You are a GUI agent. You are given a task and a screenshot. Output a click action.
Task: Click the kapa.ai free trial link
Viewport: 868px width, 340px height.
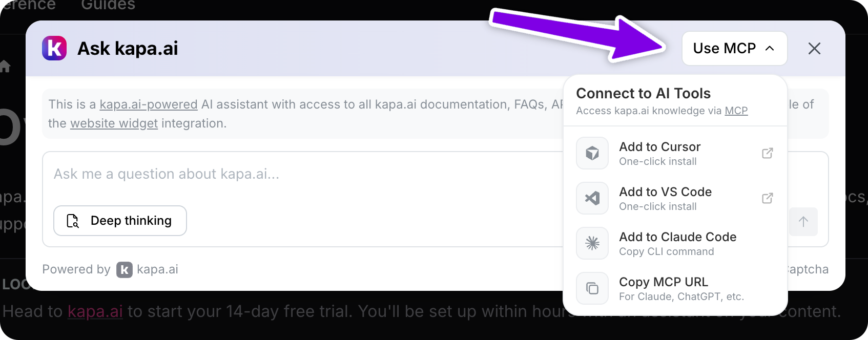pos(95,311)
